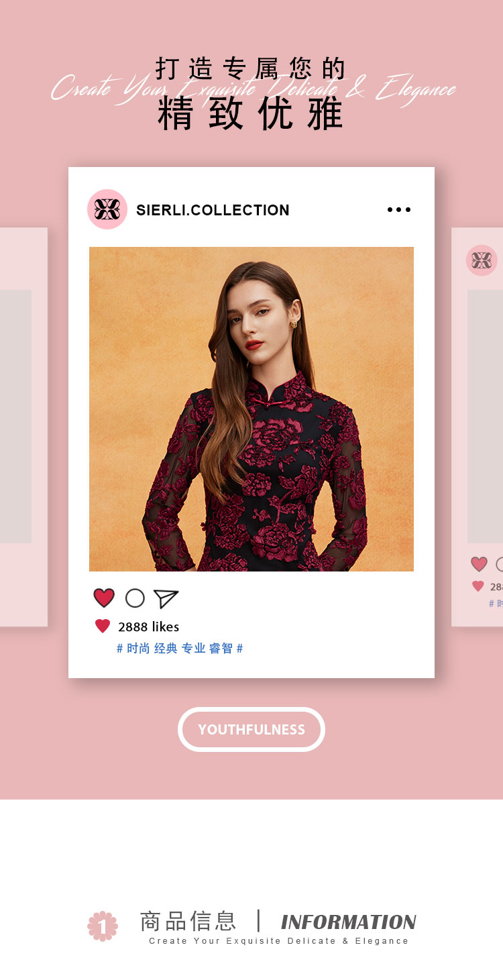Click the small heart beside 2888 likes
The image size is (503, 980).
[103, 627]
